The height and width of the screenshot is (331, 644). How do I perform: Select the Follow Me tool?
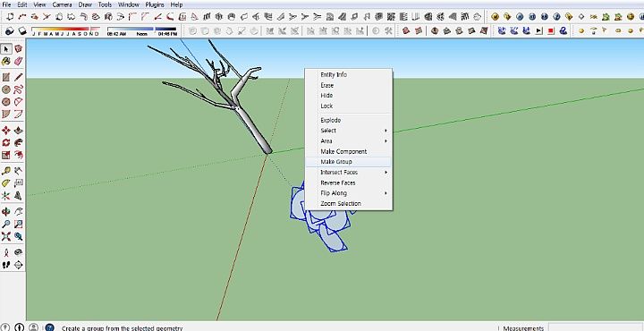[x=19, y=143]
